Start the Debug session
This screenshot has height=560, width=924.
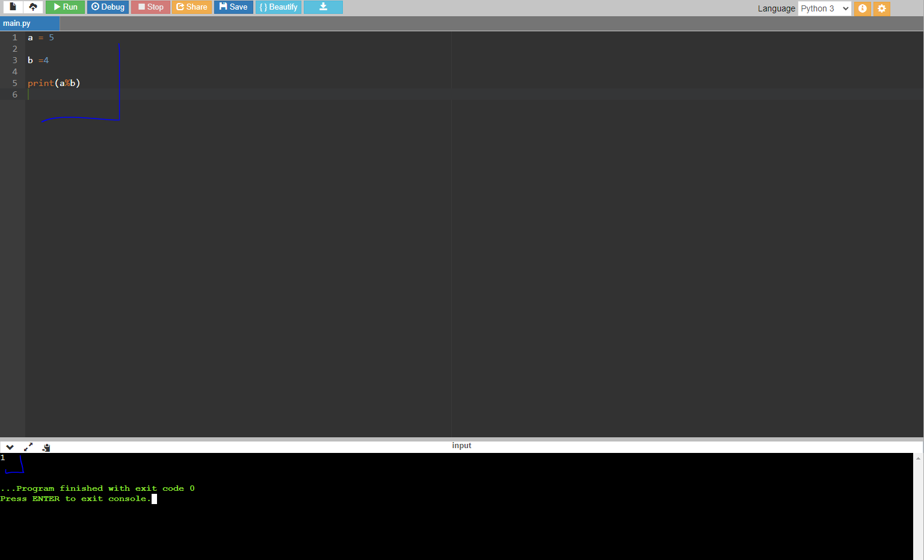108,7
